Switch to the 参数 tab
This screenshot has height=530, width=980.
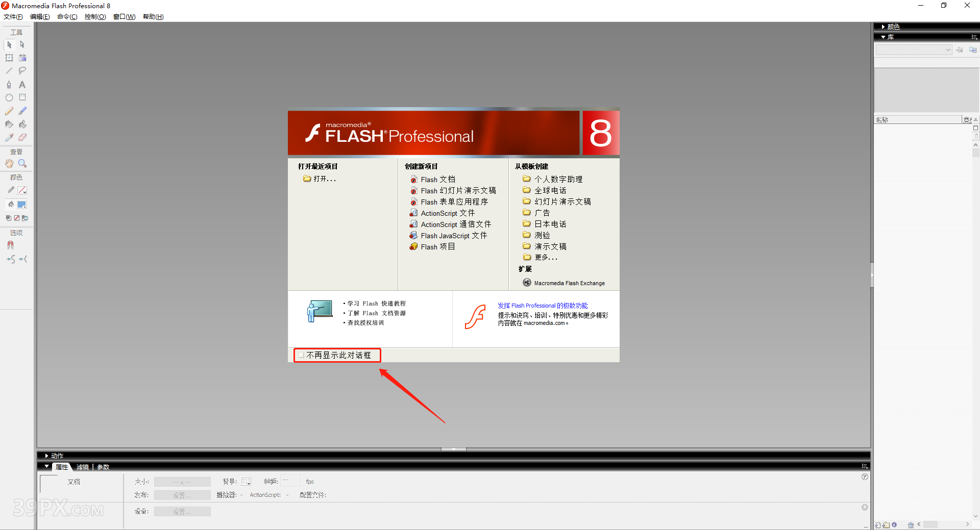click(x=103, y=467)
